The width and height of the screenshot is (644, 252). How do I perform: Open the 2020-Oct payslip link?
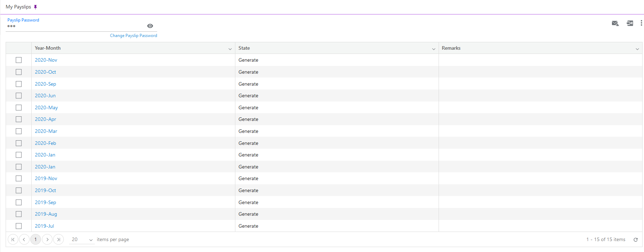coord(45,72)
